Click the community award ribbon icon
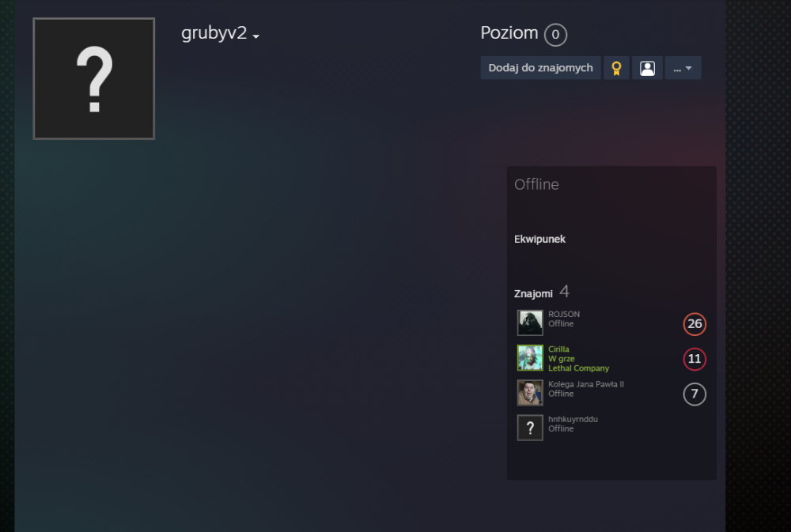The height and width of the screenshot is (532, 791). [616, 68]
